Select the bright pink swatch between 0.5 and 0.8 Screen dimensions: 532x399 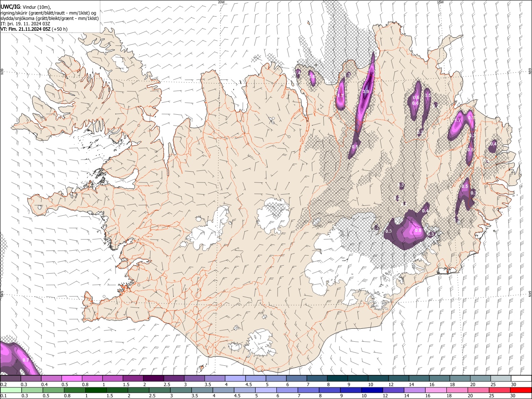(x=71, y=378)
